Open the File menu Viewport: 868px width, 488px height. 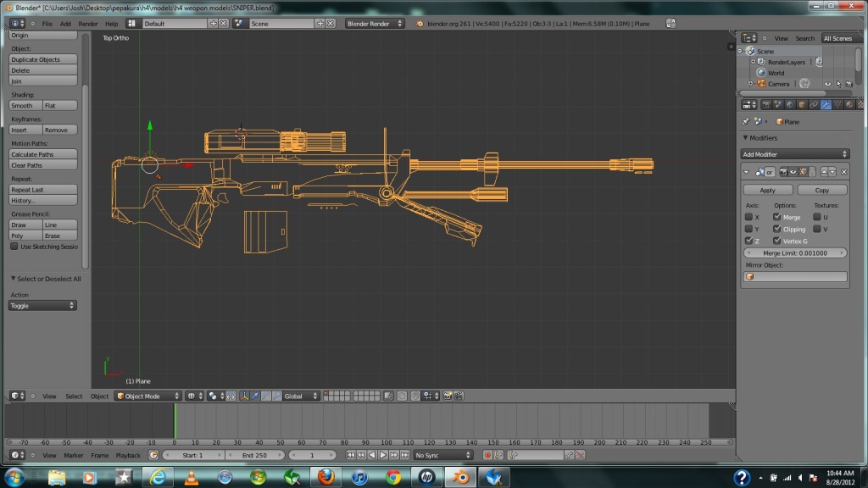pyautogui.click(x=47, y=24)
